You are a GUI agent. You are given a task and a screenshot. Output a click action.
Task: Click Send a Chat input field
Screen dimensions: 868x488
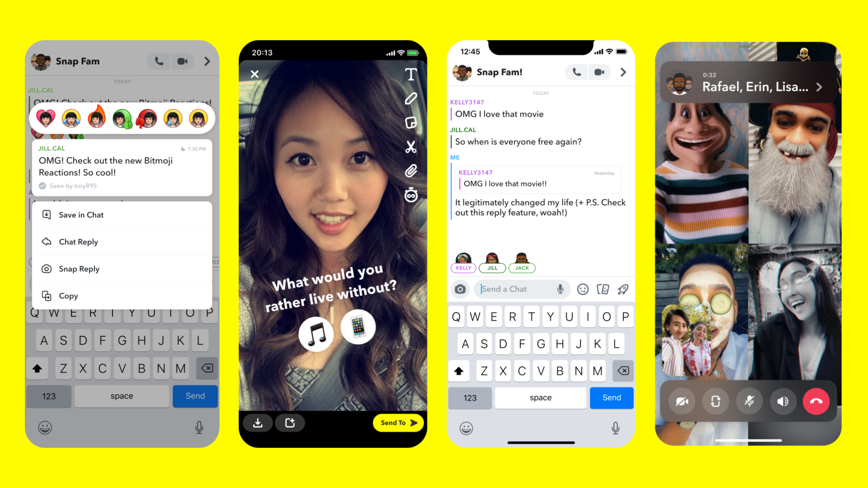click(x=519, y=289)
